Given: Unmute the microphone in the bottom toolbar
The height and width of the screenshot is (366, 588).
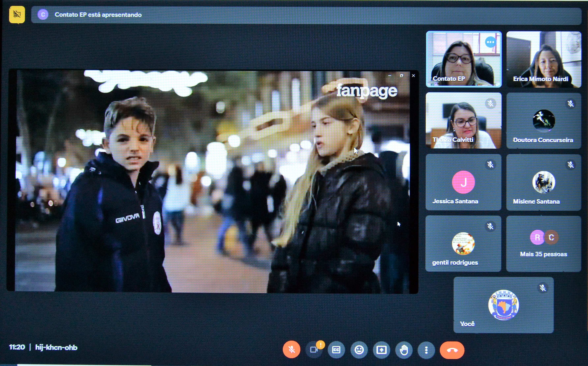Looking at the screenshot, I should [291, 350].
